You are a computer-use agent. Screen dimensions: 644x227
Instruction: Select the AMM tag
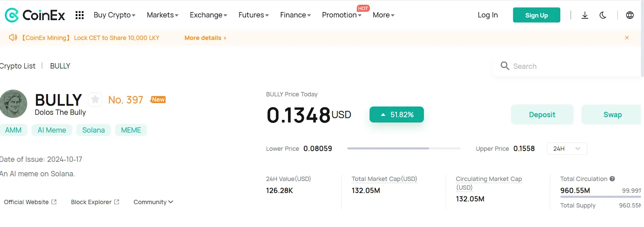click(x=13, y=130)
